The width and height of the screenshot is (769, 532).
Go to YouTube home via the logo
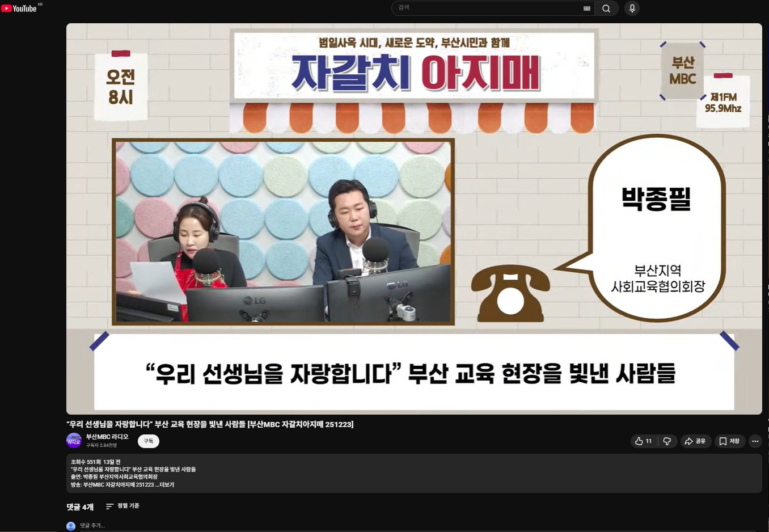pos(19,7)
